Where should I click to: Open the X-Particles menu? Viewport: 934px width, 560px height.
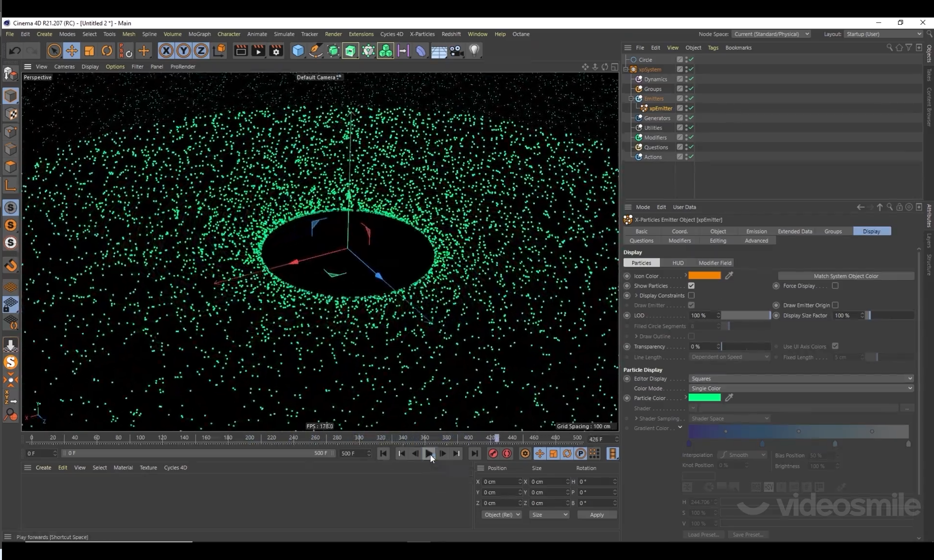pos(422,34)
